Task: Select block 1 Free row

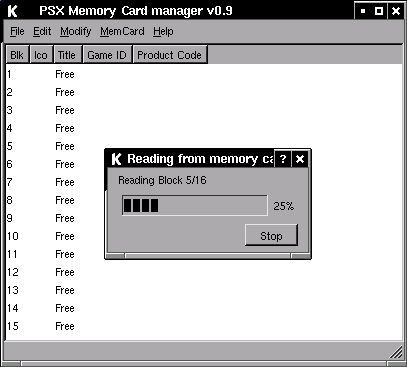Action: coord(204,74)
